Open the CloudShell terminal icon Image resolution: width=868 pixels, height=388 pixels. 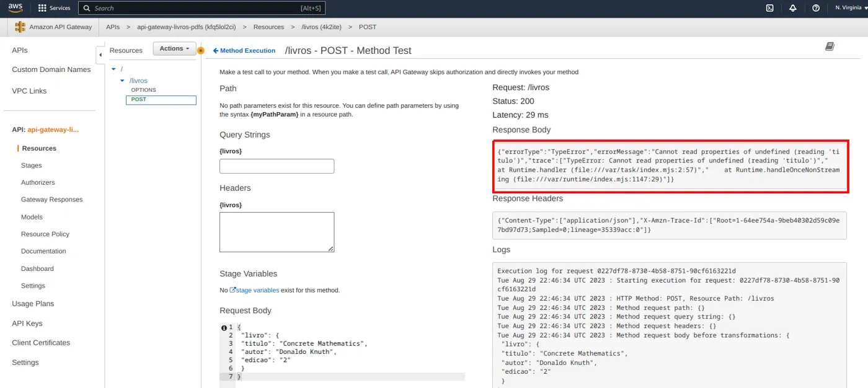click(x=769, y=8)
